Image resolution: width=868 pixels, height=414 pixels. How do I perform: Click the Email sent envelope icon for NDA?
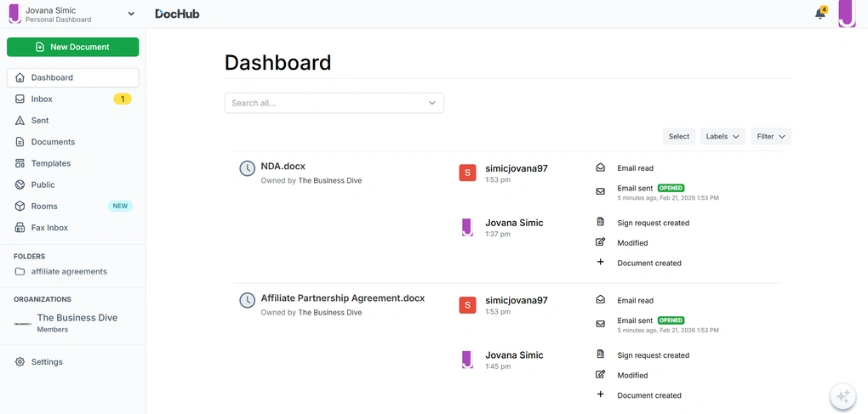point(600,191)
